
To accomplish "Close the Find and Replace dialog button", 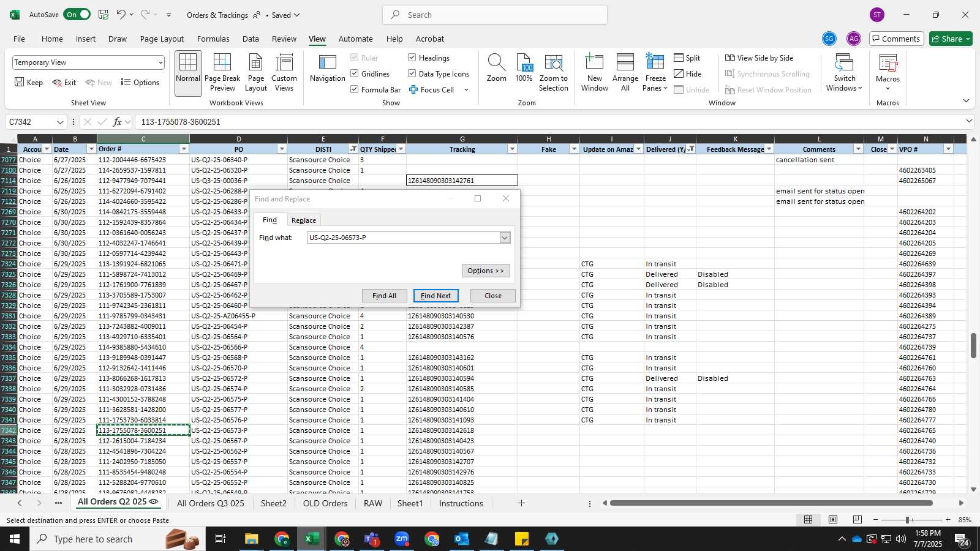I will [x=493, y=296].
